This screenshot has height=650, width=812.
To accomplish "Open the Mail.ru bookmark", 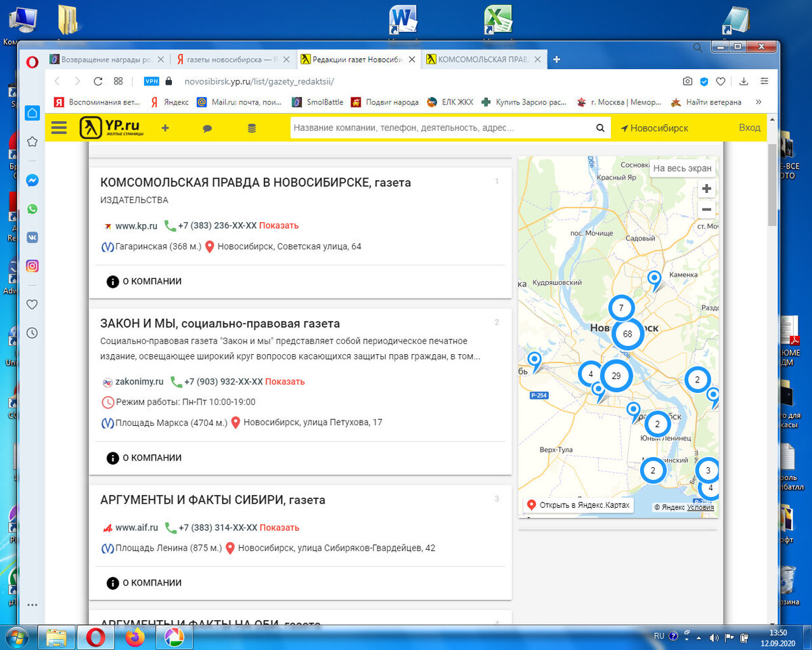I will [x=240, y=102].
